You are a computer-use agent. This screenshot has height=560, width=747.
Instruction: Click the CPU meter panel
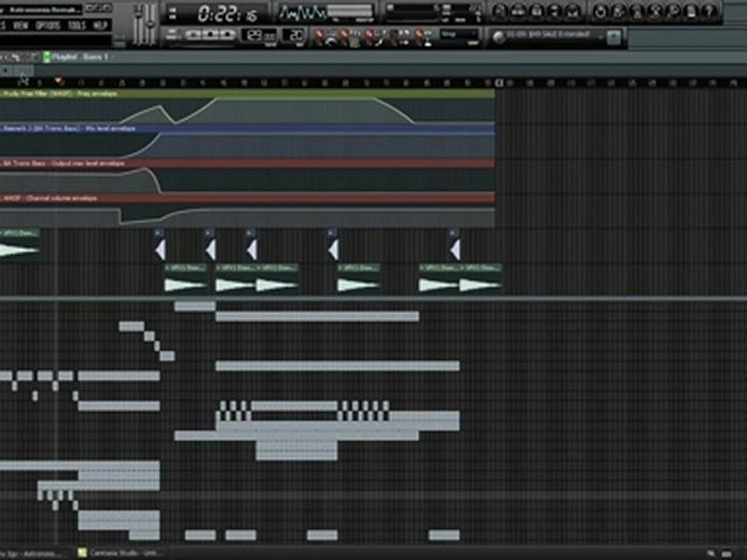coord(433,13)
